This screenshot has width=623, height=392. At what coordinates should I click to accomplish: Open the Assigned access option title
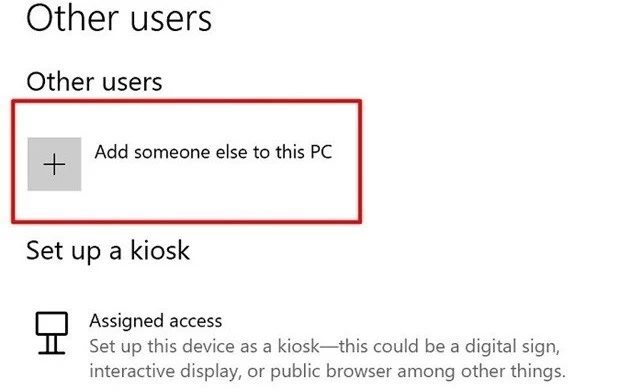click(x=155, y=321)
